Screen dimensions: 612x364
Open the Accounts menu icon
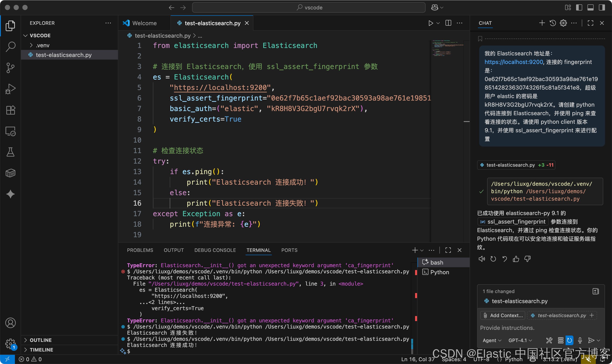(x=10, y=323)
